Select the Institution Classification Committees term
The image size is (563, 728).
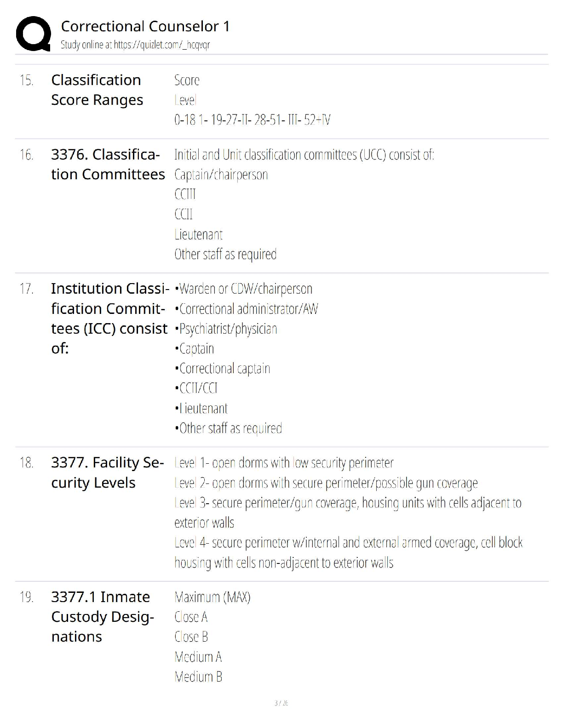pos(109,318)
